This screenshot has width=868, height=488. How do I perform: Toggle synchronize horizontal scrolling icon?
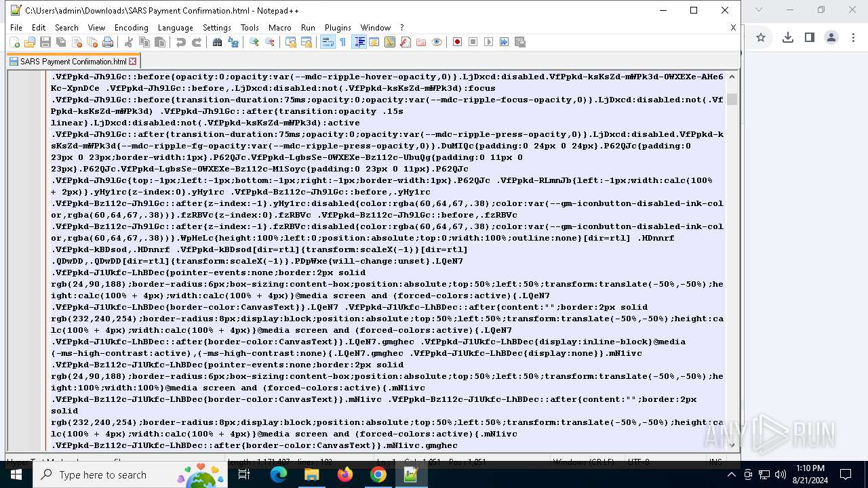pos(307,42)
